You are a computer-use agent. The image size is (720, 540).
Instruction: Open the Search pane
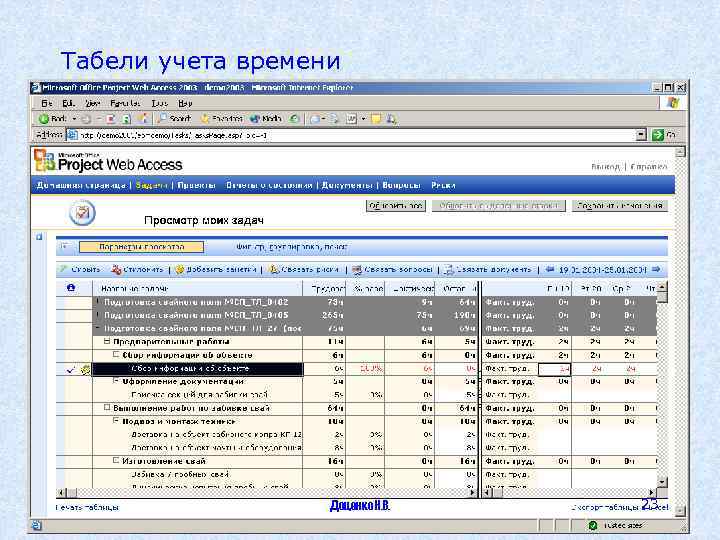pos(174,119)
